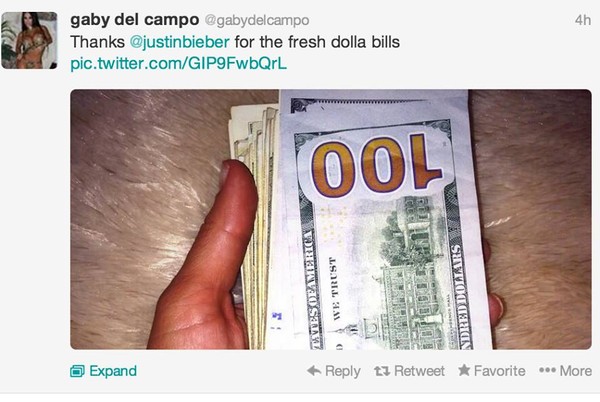Open the @justinbieber mention
The width and height of the screenshot is (600, 402).
(179, 42)
